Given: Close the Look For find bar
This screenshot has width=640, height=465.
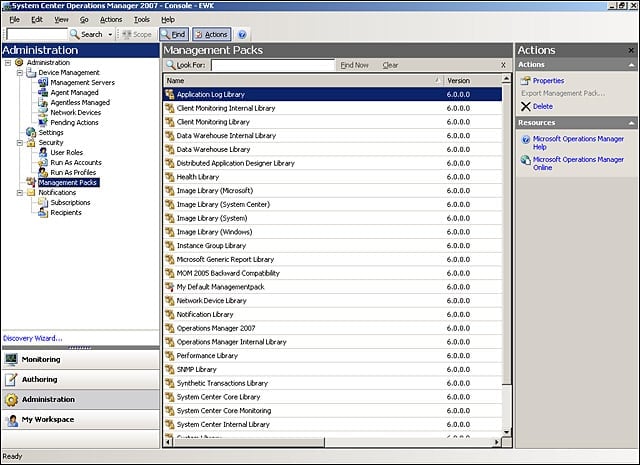Looking at the screenshot, I should click(x=503, y=65).
